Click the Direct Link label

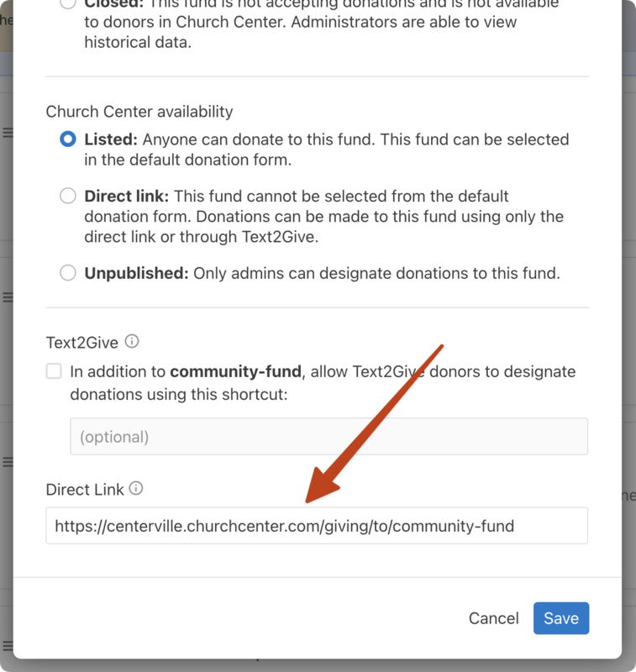pos(84,488)
